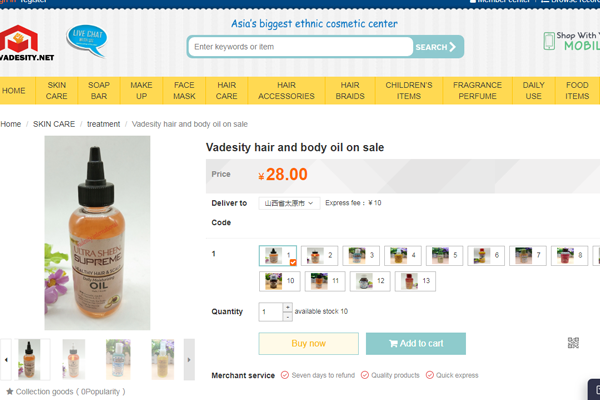Open the HAIR CARE menu

point(227,90)
